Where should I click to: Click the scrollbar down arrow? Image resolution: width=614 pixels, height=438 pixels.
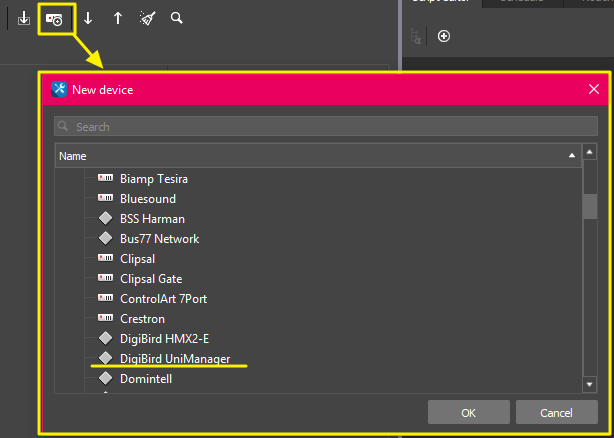coord(590,384)
